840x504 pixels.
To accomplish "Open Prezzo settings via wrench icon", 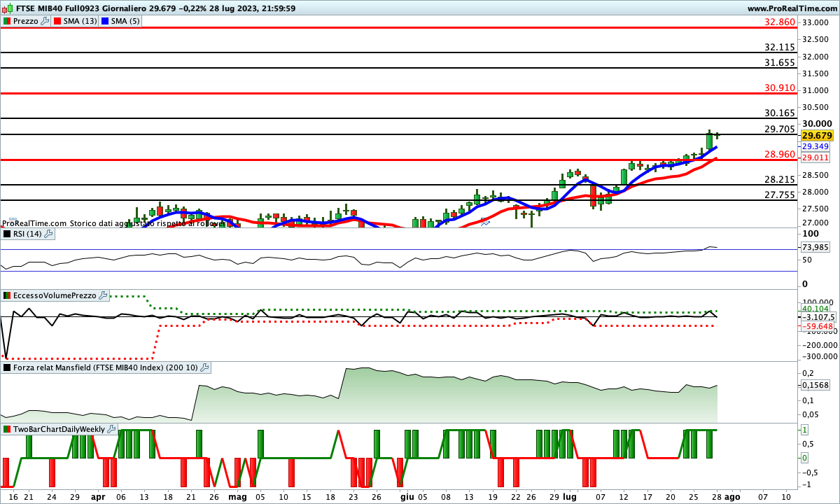I will pos(45,21).
